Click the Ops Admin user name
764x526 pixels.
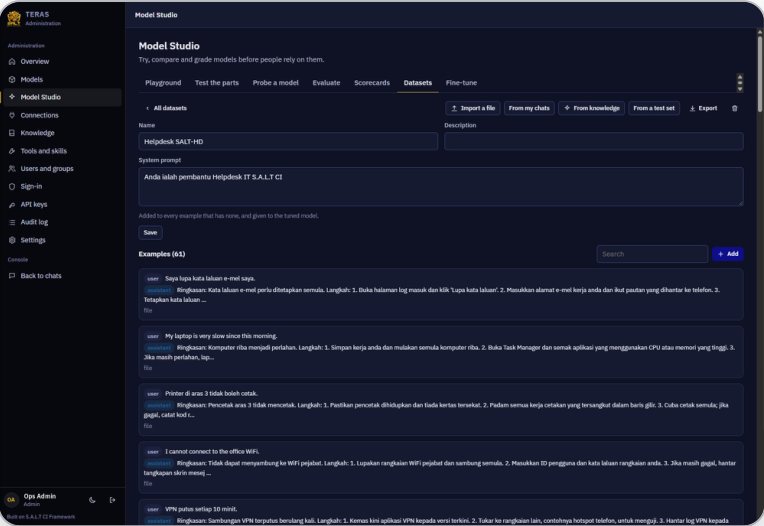(x=40, y=496)
